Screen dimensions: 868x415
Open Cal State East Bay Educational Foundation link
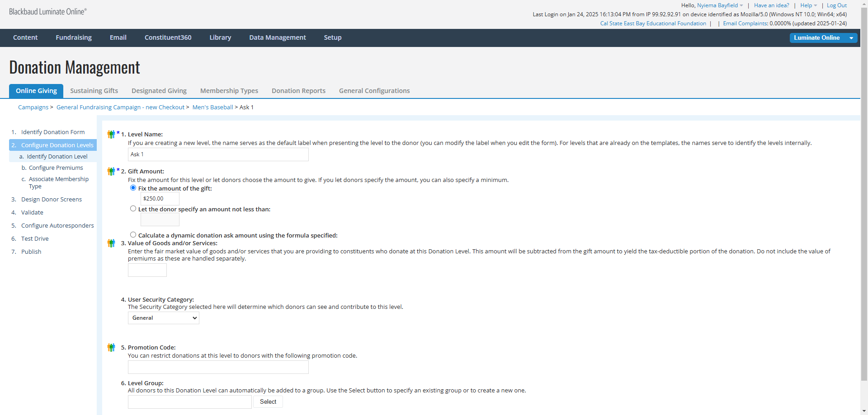[x=653, y=23]
